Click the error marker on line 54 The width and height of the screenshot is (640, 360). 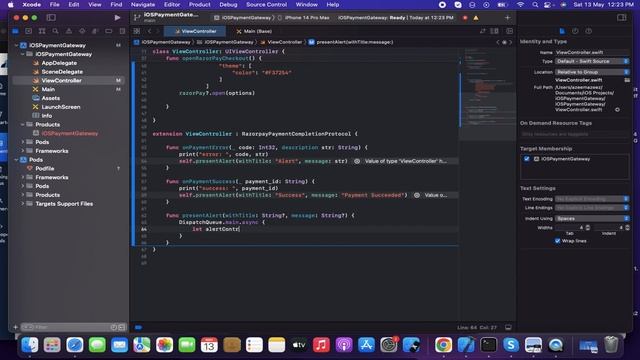pos(357,161)
